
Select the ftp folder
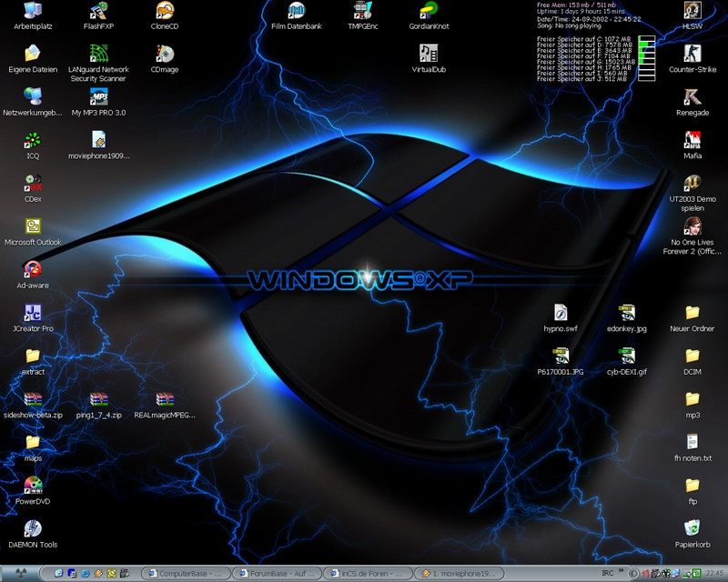coord(693,491)
